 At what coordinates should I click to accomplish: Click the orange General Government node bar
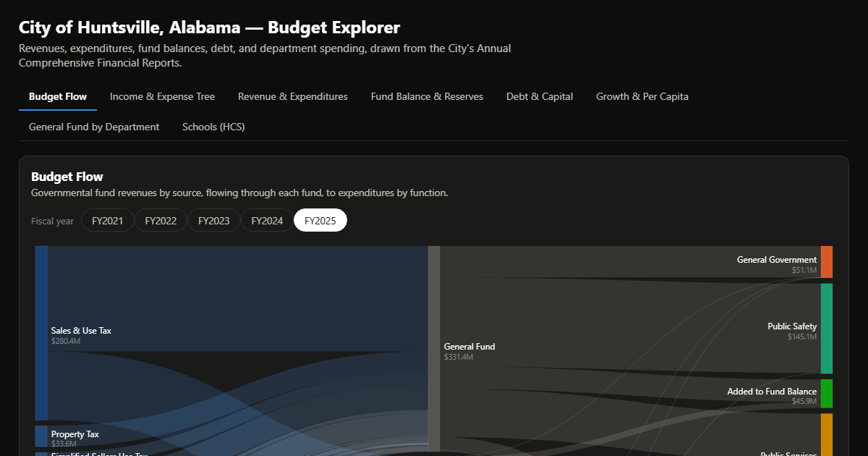(x=827, y=262)
